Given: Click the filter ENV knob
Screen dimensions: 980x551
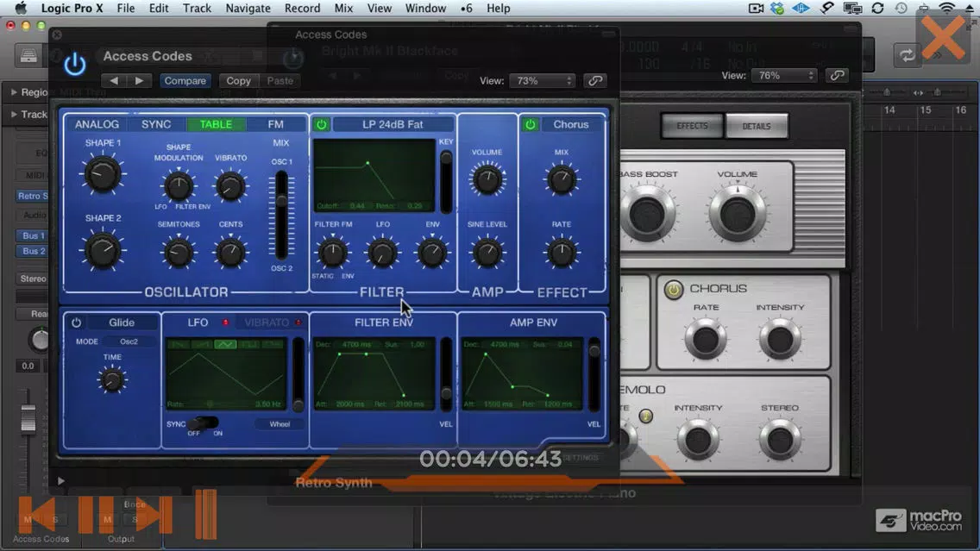Looking at the screenshot, I should (432, 253).
